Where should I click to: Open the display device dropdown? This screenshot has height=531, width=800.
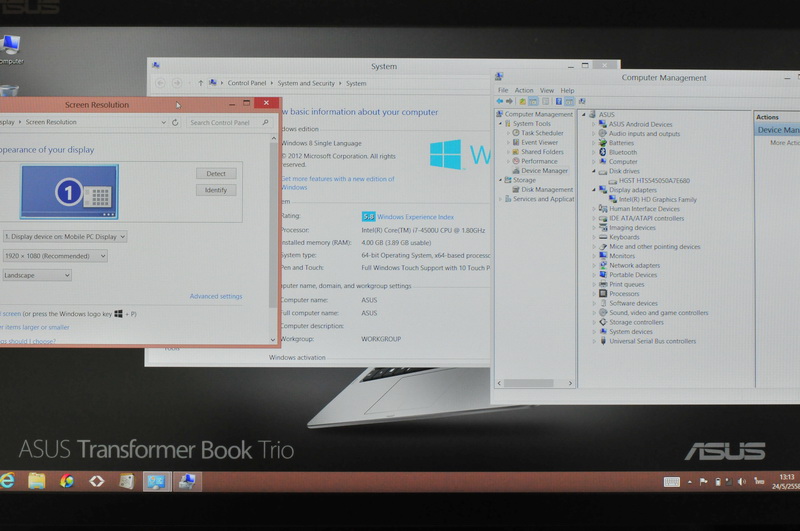[x=65, y=237]
